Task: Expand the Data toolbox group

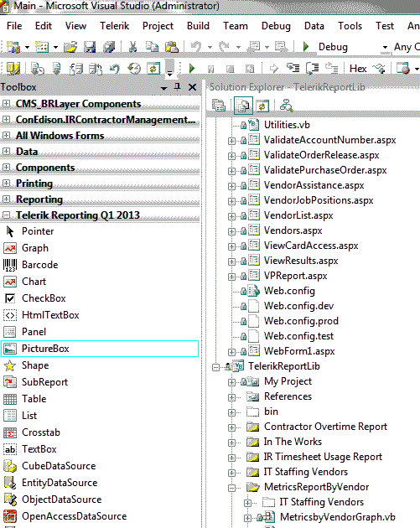Action: coord(6,152)
